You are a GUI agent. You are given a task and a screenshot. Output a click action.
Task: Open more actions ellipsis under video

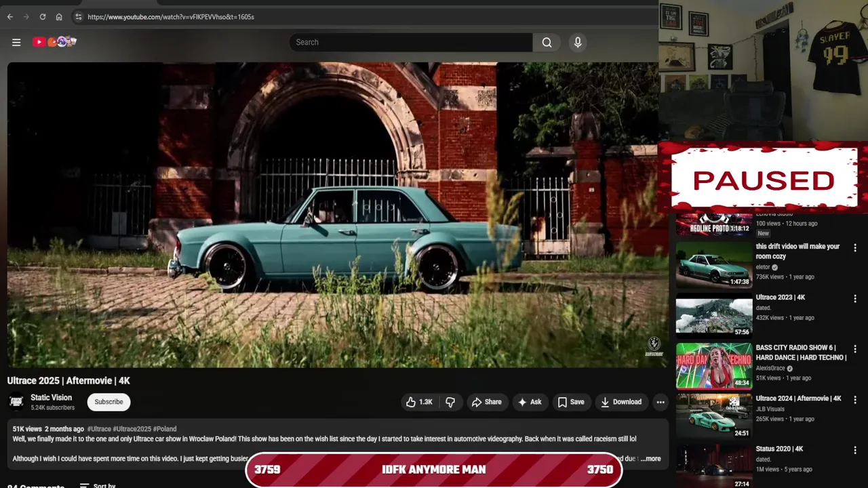[660, 402]
